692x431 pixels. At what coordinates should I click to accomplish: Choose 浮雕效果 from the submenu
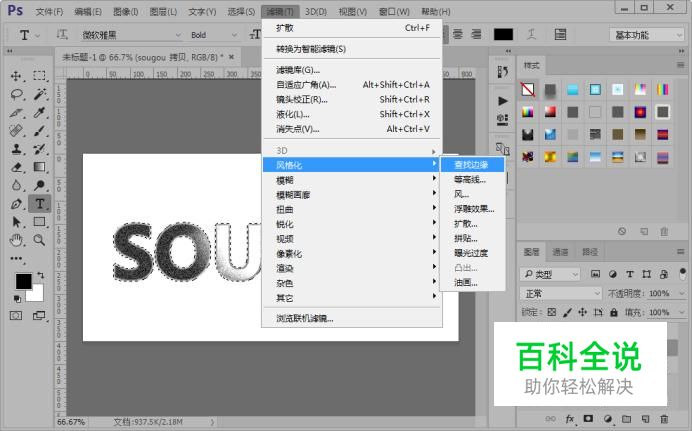tap(473, 209)
